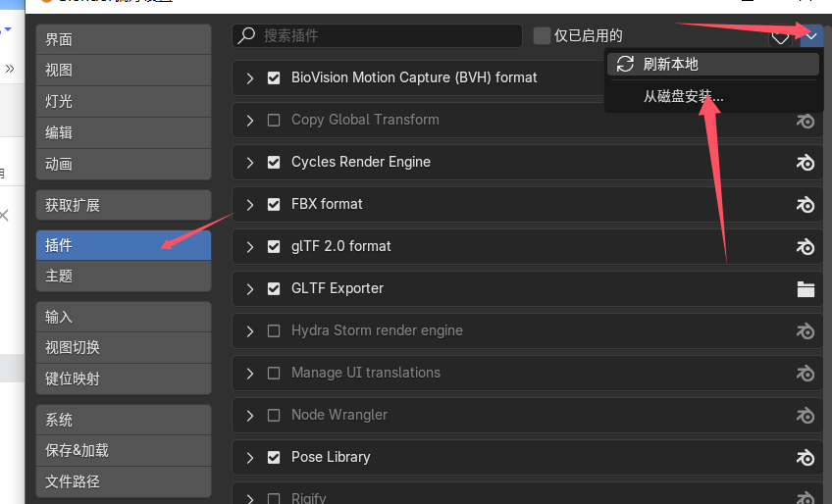Screen dimensions: 832x504
Task: Open the 系统 system section
Action: click(124, 420)
